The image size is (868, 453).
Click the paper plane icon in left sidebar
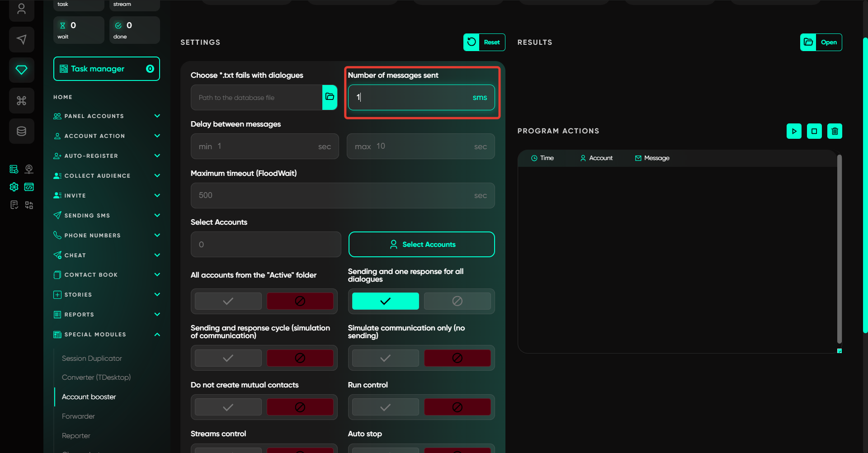point(21,40)
